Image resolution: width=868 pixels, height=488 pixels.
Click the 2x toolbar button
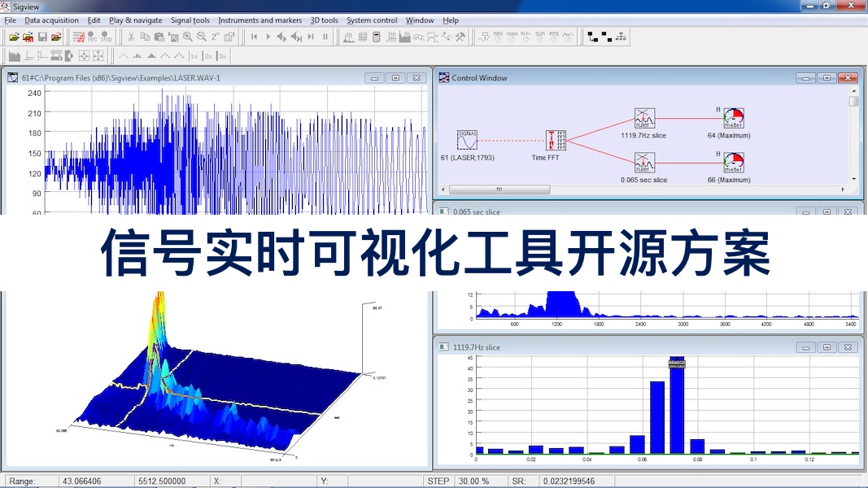[208, 56]
